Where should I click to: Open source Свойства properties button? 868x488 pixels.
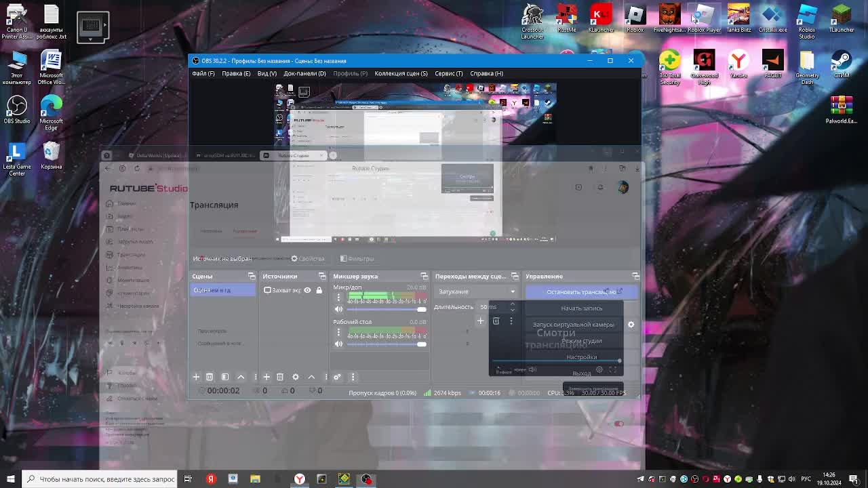point(308,258)
